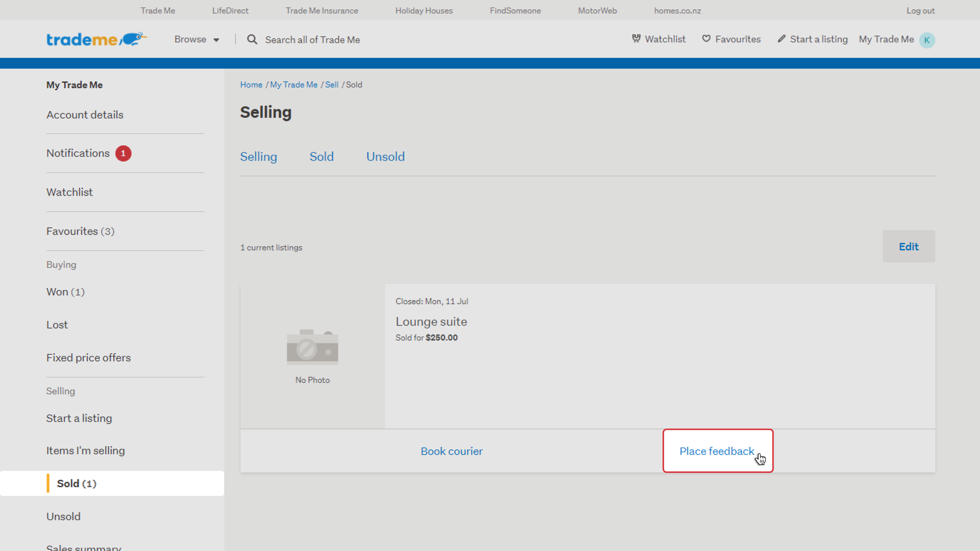This screenshot has width=980, height=551.
Task: Click the red notifications badge
Action: [123, 153]
